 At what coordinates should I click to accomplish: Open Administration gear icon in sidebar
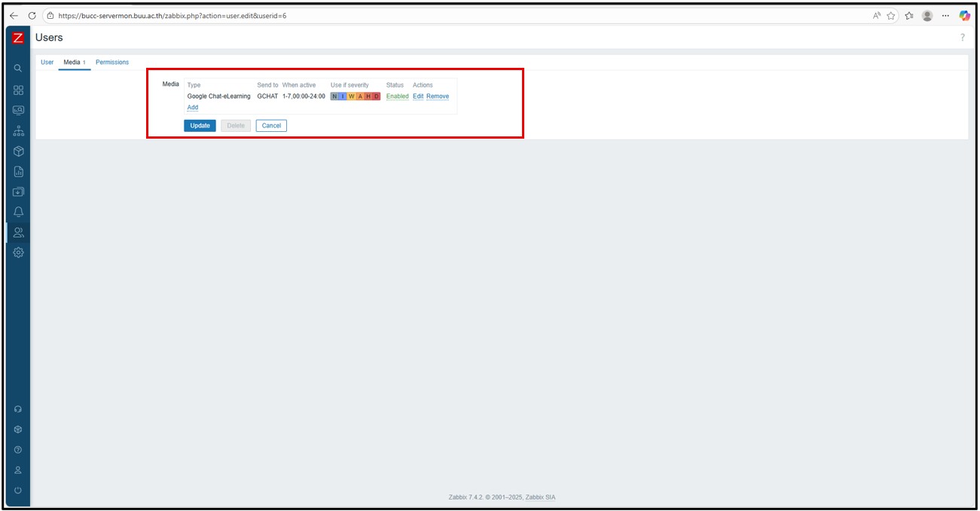pos(19,252)
